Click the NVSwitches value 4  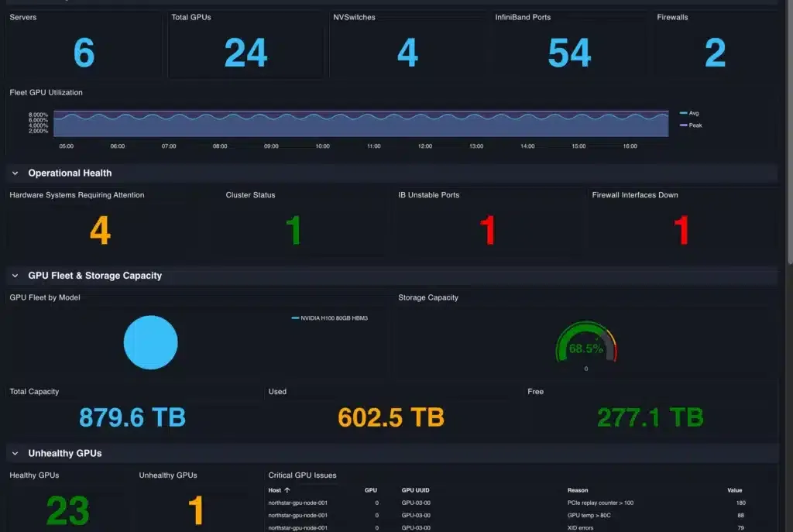pyautogui.click(x=407, y=53)
